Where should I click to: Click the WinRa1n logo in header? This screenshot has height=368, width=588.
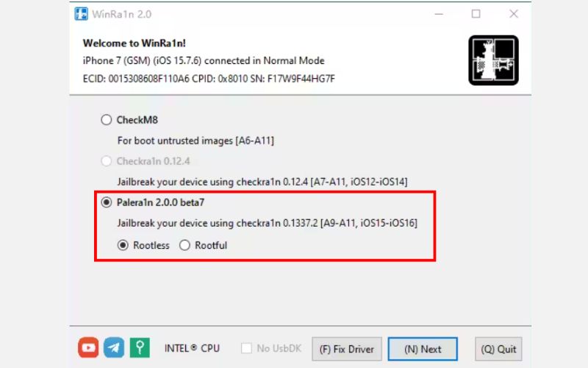[x=493, y=60]
